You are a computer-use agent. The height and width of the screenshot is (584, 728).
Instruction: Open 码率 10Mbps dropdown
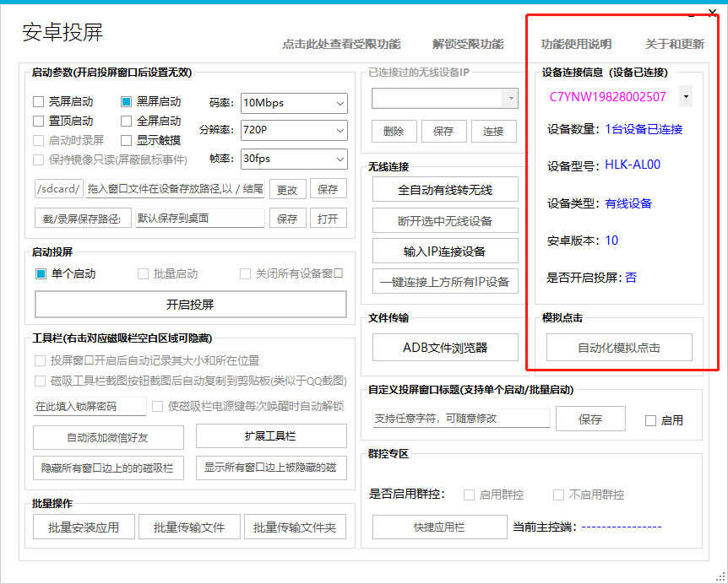tap(294, 103)
